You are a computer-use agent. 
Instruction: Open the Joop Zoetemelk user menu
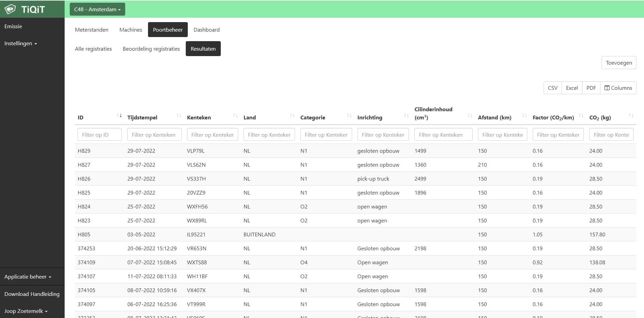26,311
